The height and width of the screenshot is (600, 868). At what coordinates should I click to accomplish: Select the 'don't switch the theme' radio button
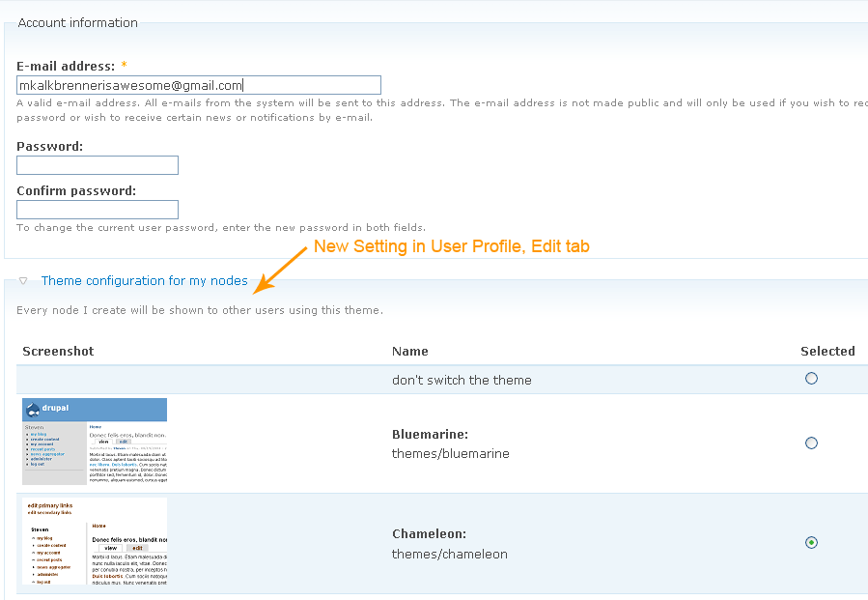811,379
